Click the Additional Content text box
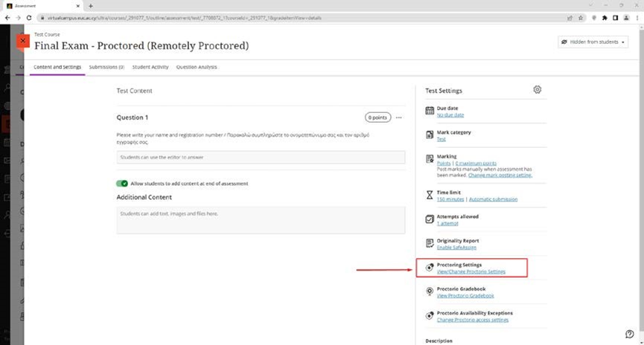The height and width of the screenshot is (345, 644). pyautogui.click(x=261, y=219)
